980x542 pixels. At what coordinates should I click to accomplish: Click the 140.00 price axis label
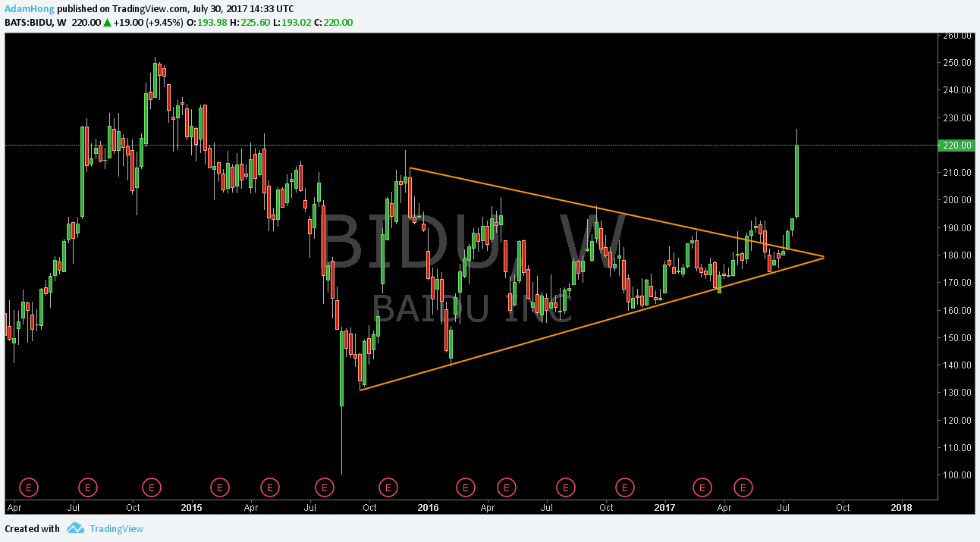coord(957,365)
